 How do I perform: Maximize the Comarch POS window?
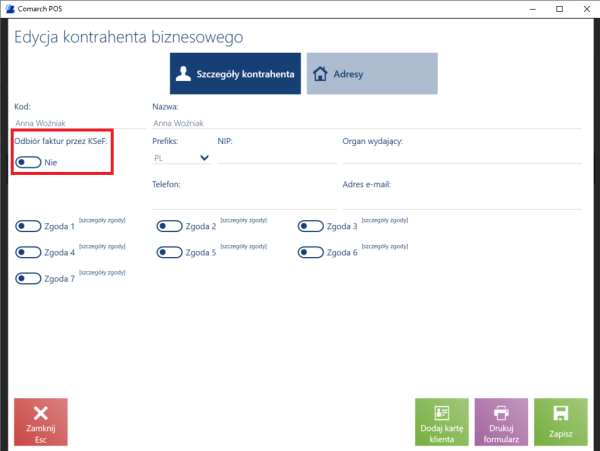(559, 9)
